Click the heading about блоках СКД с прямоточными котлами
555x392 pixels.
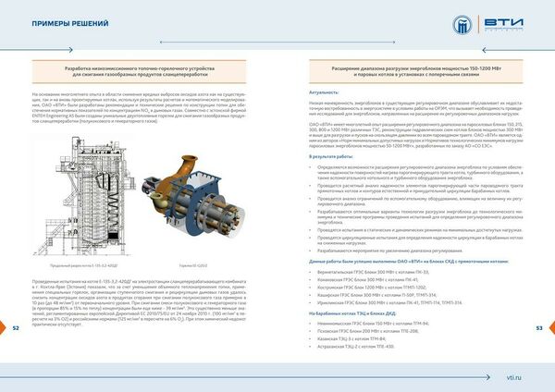click(409, 262)
